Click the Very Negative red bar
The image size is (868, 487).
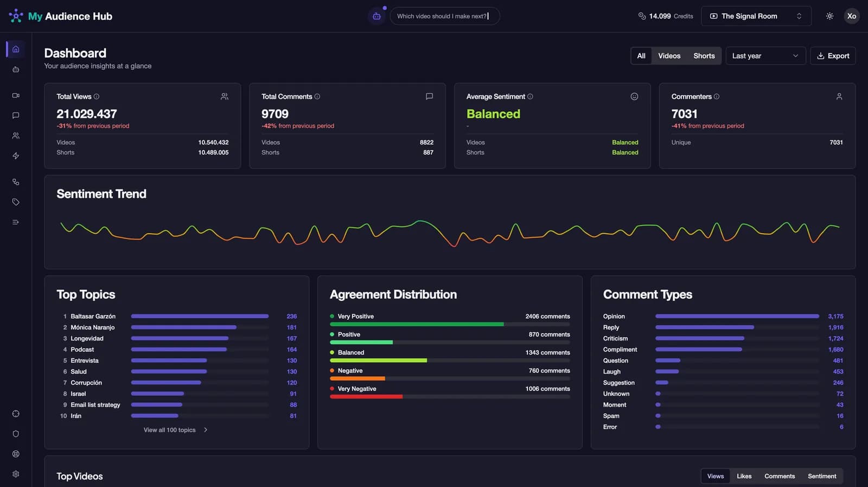tap(366, 397)
